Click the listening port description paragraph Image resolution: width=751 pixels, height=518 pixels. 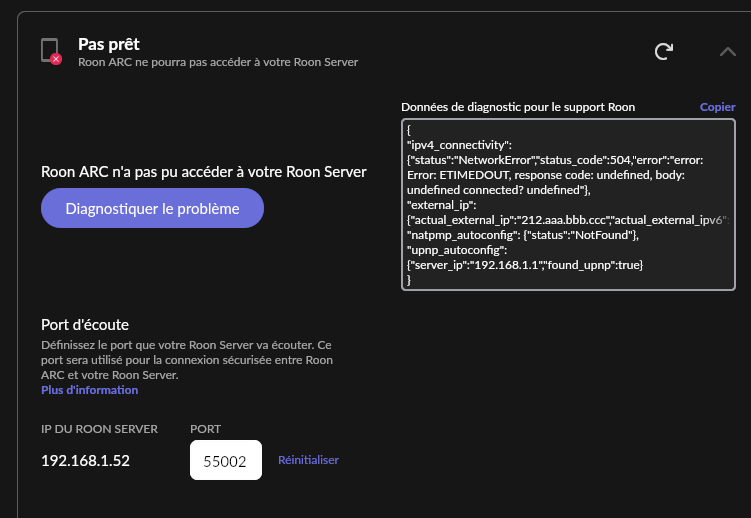pos(187,359)
